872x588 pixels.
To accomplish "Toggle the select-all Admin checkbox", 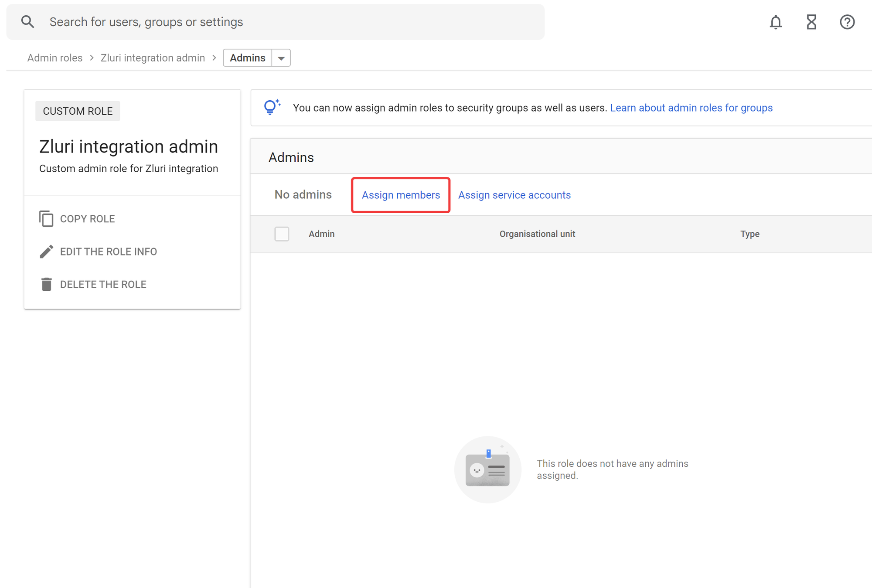I will [282, 234].
